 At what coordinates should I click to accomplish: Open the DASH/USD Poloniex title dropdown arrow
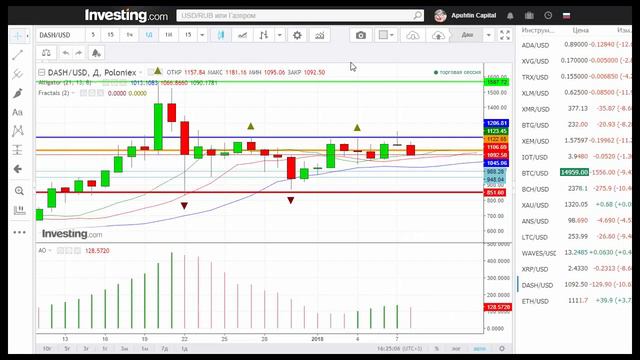coord(141,73)
